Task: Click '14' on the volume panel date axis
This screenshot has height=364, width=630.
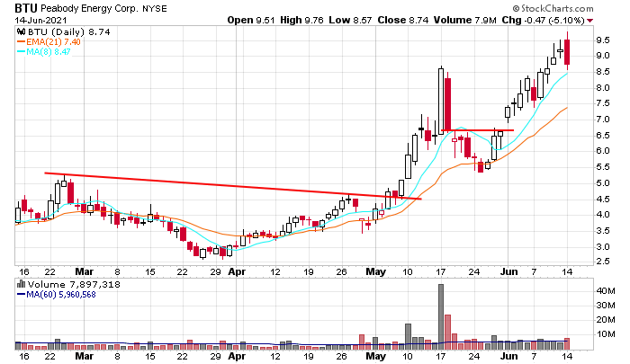Action: 567,356
